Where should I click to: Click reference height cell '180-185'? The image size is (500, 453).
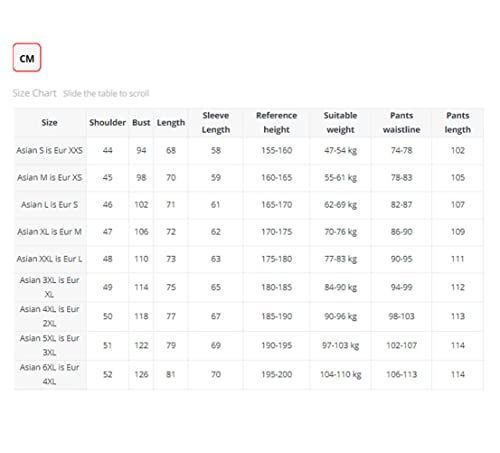click(x=276, y=287)
